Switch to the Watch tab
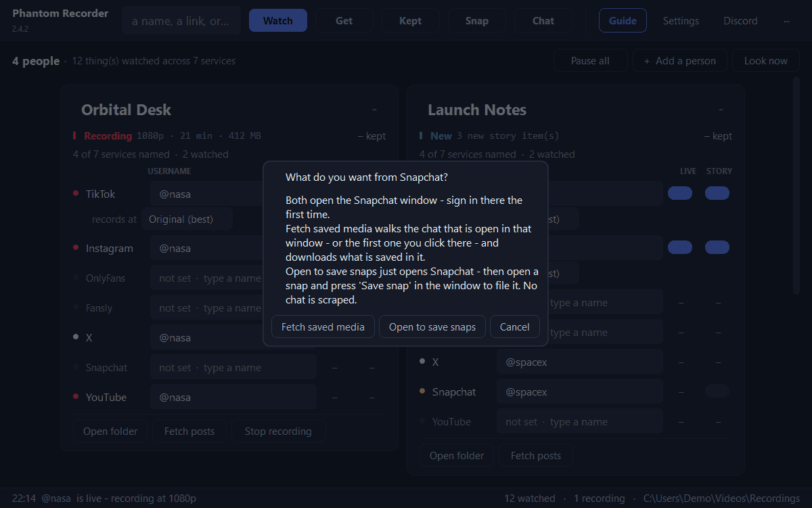This screenshot has height=508, width=812. (x=278, y=21)
